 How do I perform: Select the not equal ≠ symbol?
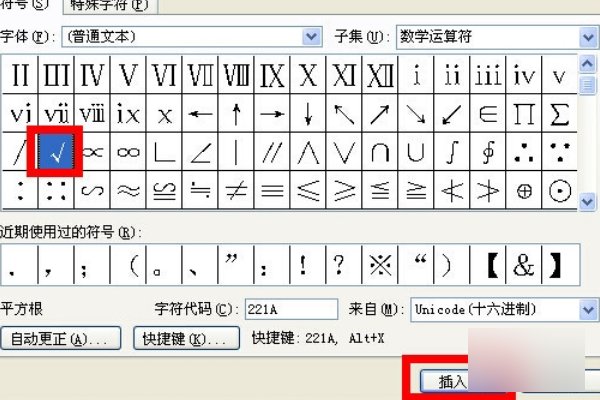click(236, 190)
